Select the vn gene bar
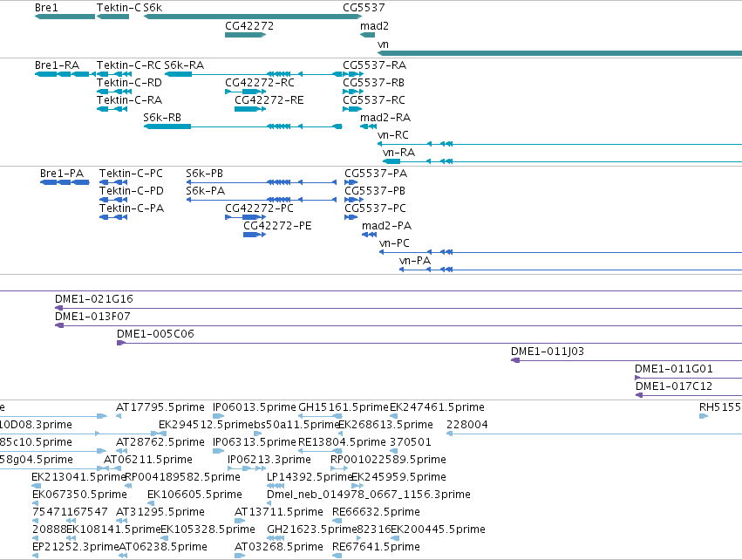The height and width of the screenshot is (560, 742). (560, 52)
